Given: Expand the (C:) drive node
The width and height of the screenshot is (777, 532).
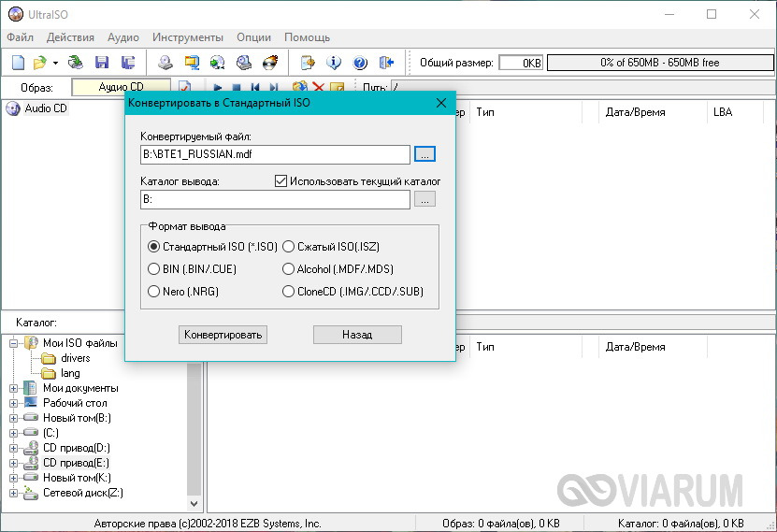Looking at the screenshot, I should 14,433.
